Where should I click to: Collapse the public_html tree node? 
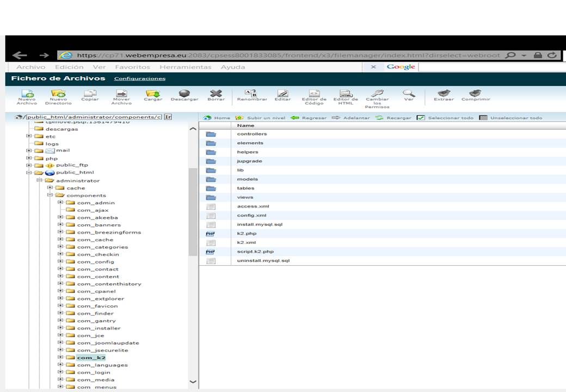[28, 173]
